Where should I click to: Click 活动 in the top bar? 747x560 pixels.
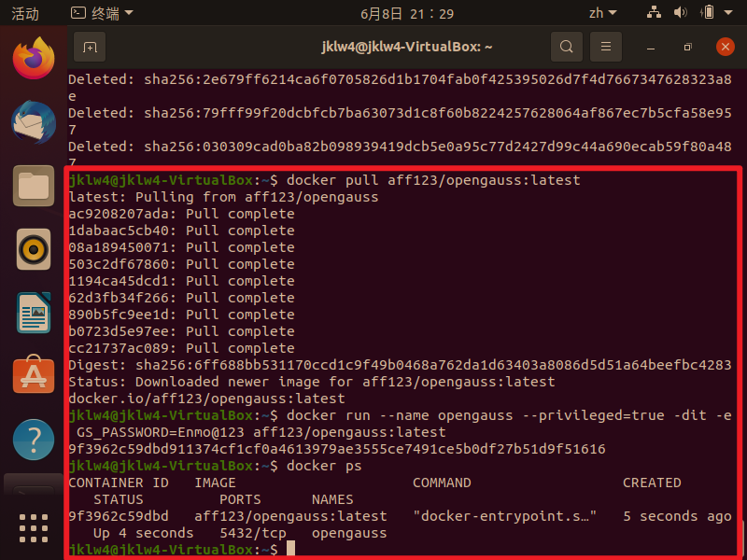coord(25,12)
